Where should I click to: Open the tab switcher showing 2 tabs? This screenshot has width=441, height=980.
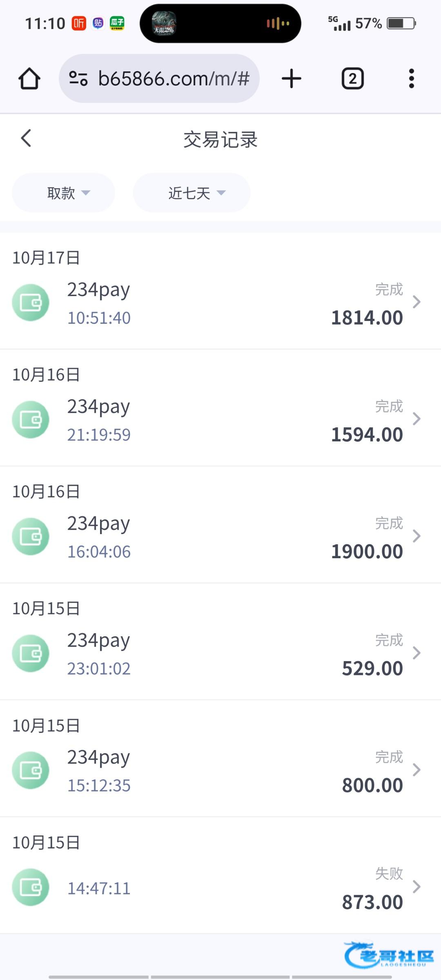[352, 78]
